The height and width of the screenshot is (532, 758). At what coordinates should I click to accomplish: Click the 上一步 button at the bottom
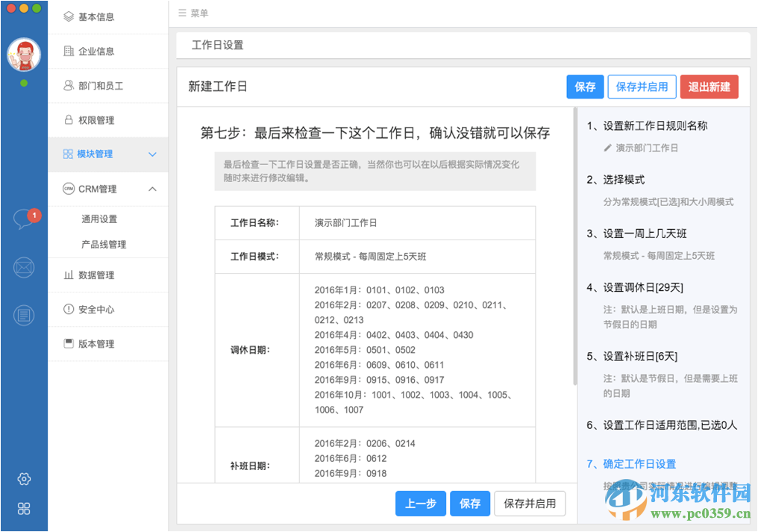point(420,503)
